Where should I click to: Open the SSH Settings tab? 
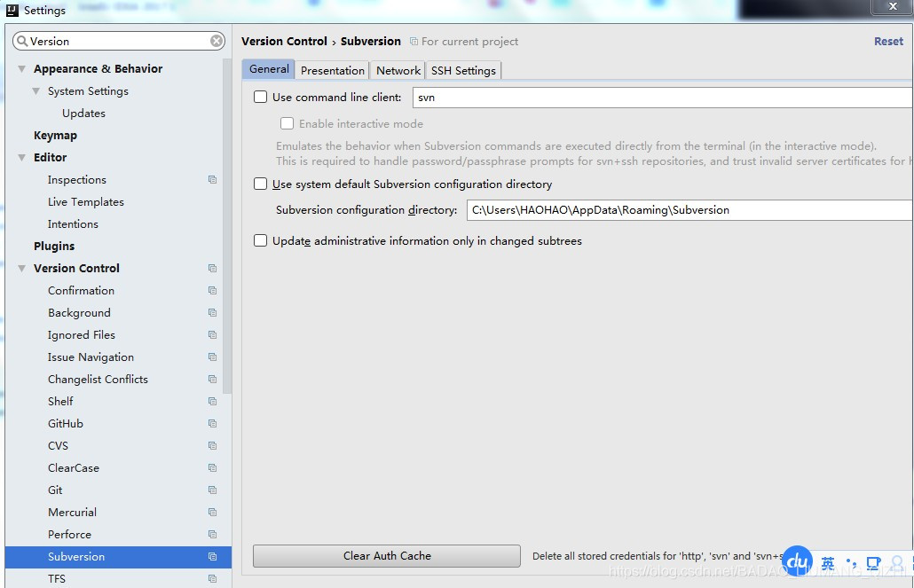[462, 70]
